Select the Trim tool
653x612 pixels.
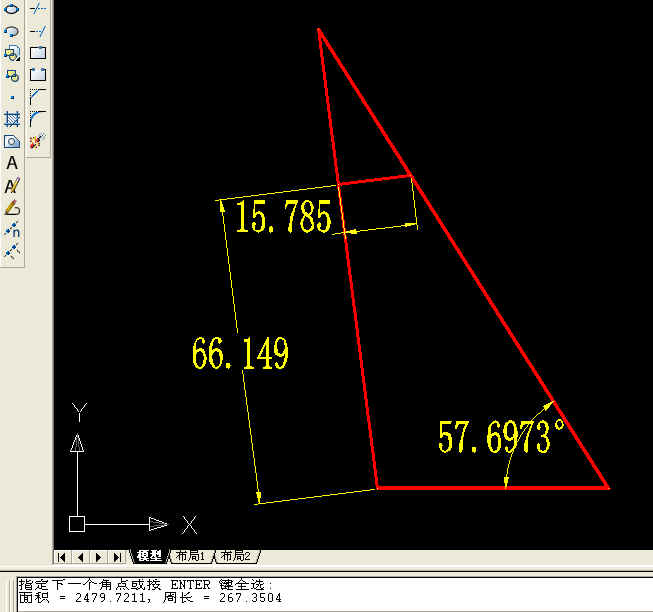[x=38, y=8]
